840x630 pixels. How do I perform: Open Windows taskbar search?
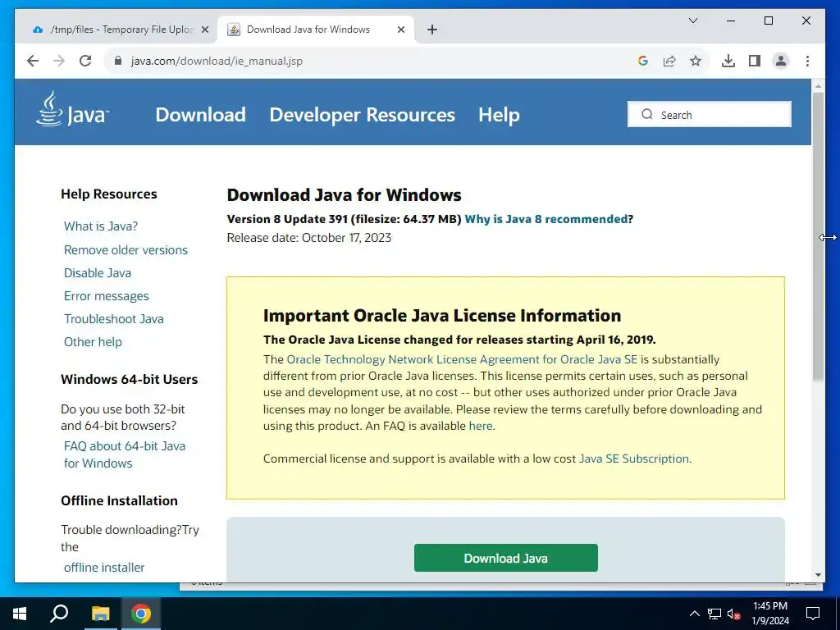(x=59, y=614)
